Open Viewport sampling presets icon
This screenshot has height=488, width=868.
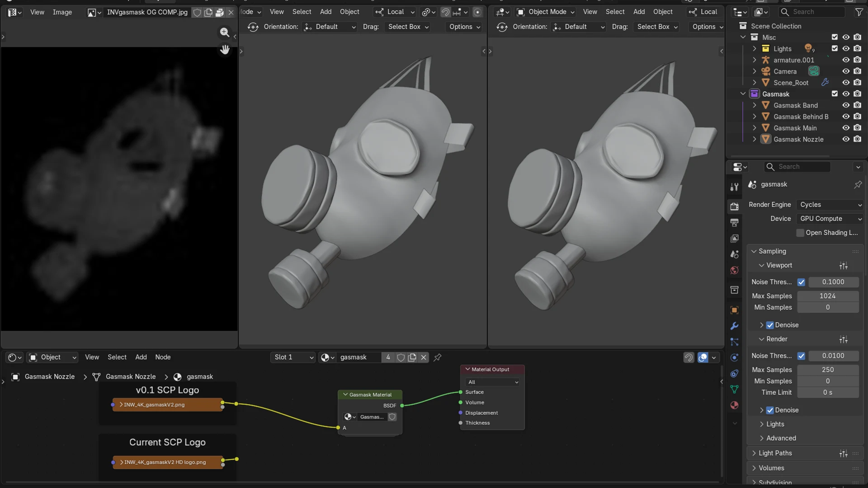pyautogui.click(x=844, y=266)
